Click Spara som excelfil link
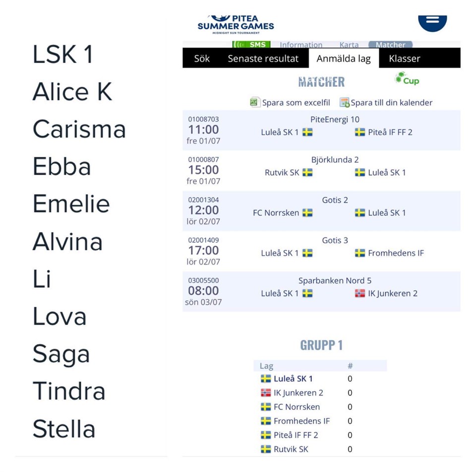 (296, 103)
